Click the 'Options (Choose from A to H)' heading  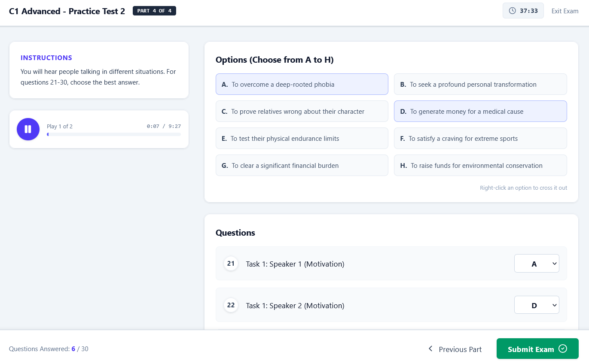coord(275,60)
